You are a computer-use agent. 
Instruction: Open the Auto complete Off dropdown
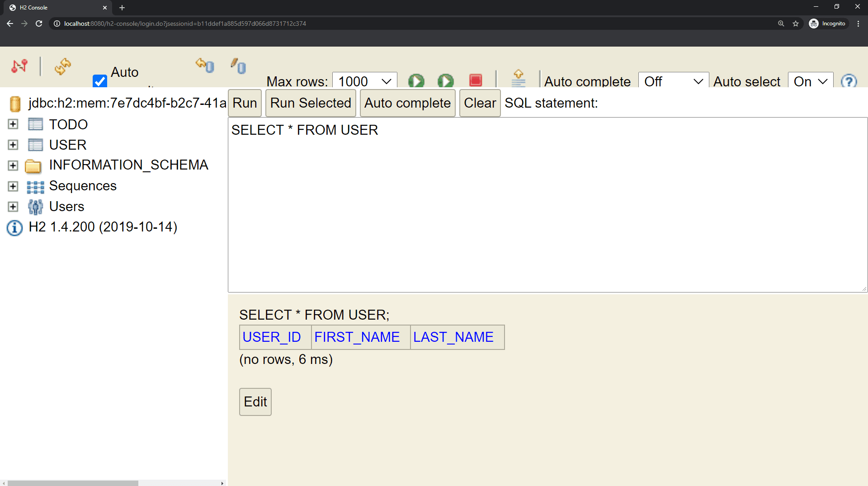pyautogui.click(x=673, y=81)
